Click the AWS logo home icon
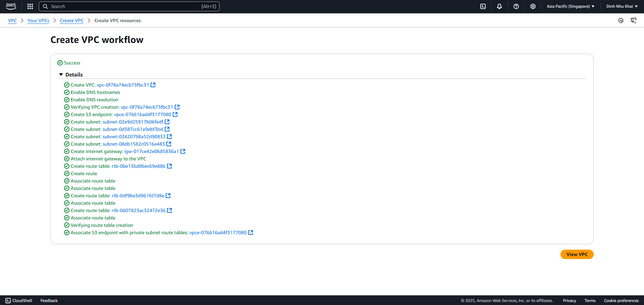644x305 pixels. click(x=11, y=6)
